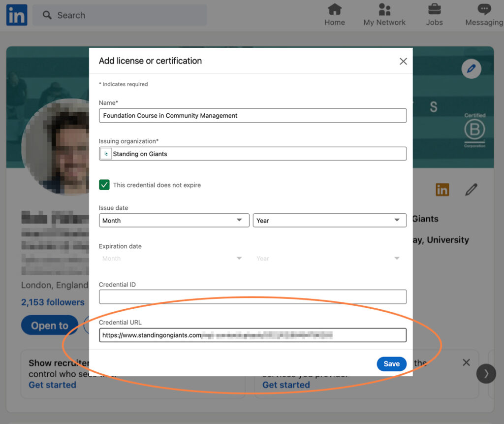Edit the certification Name field
504x424 pixels.
pos(252,116)
